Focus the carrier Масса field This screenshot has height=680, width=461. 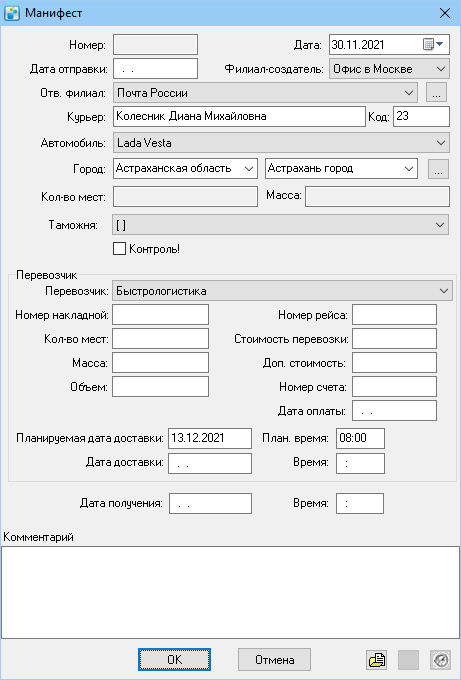[x=160, y=362]
